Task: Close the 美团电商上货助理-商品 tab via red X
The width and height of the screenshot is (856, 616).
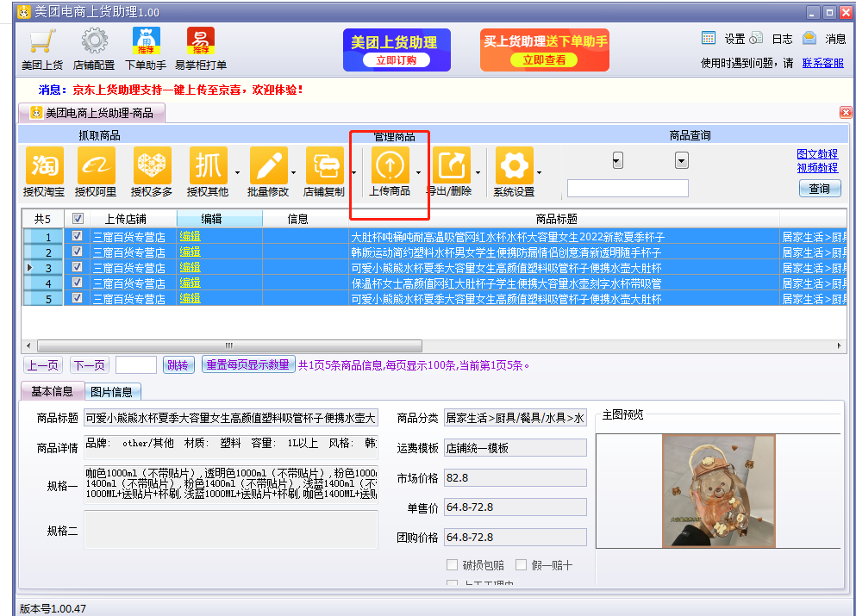Action: point(846,112)
